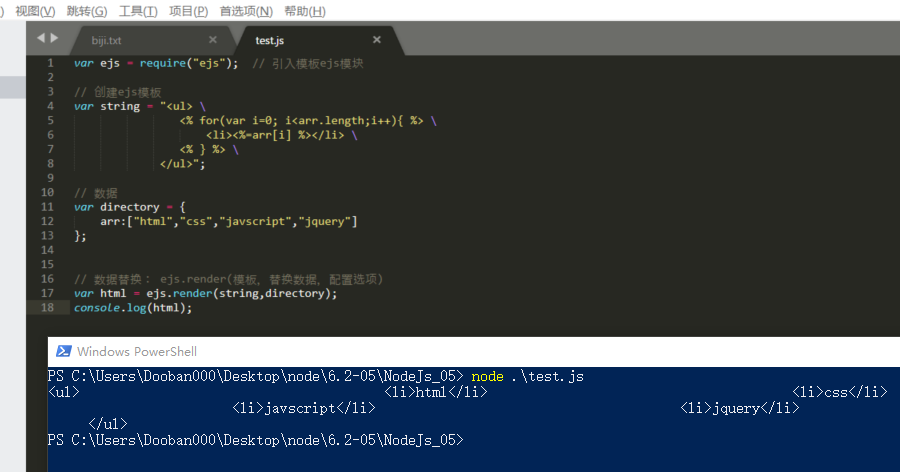
Task: Click the last PowerShell prompt line
Action: pos(255,440)
